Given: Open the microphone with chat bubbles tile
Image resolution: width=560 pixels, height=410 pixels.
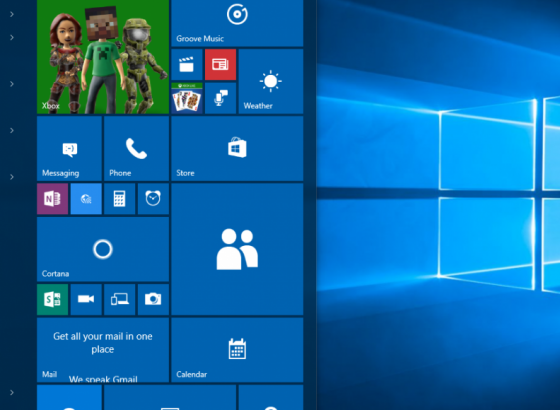Looking at the screenshot, I should (x=220, y=98).
